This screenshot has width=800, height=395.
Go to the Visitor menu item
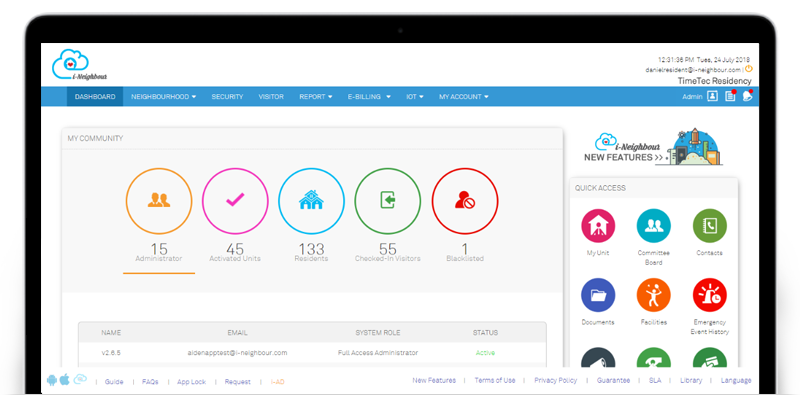271,96
